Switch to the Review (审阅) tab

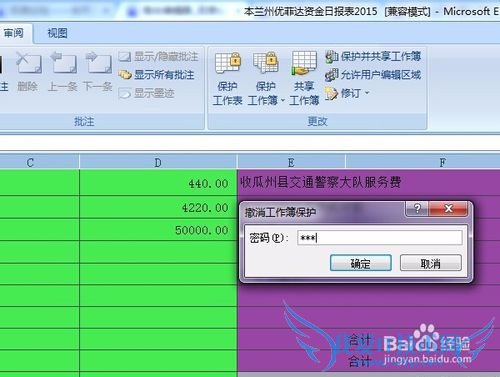13,33
